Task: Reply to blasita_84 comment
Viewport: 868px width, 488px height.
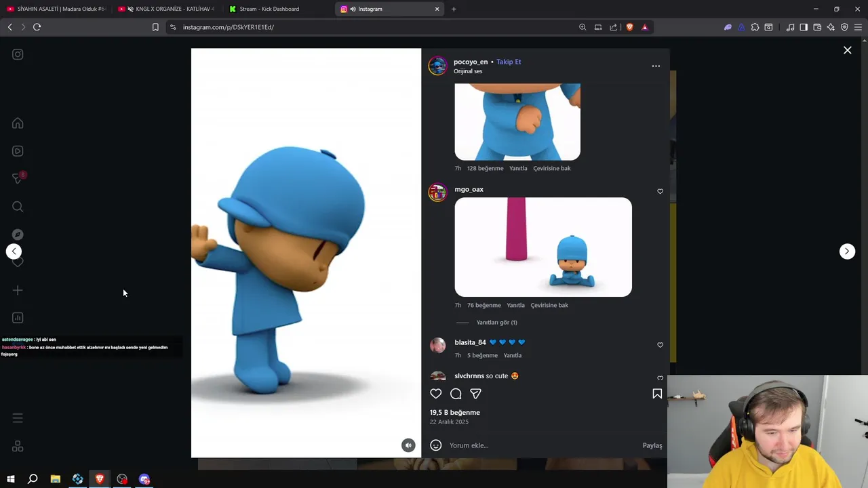Action: point(513,355)
